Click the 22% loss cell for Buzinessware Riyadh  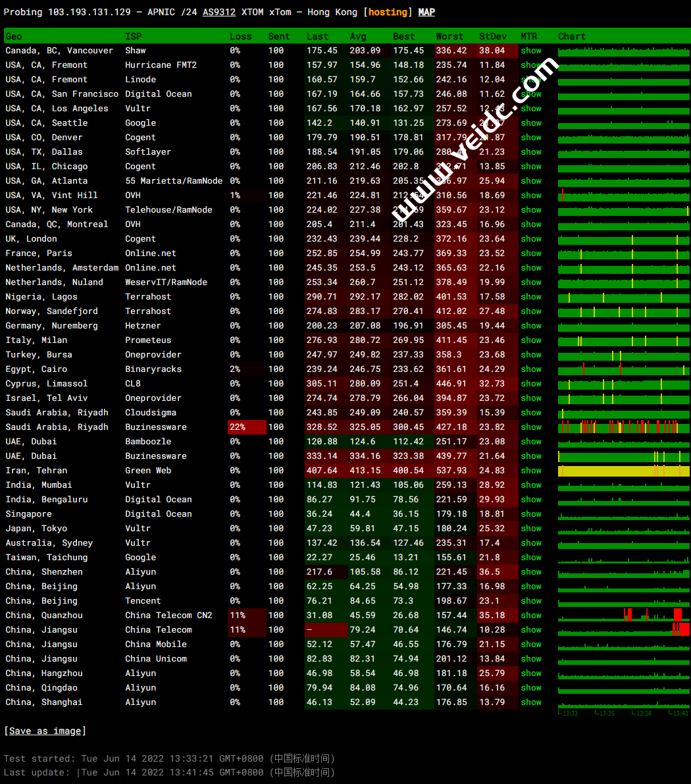247,427
